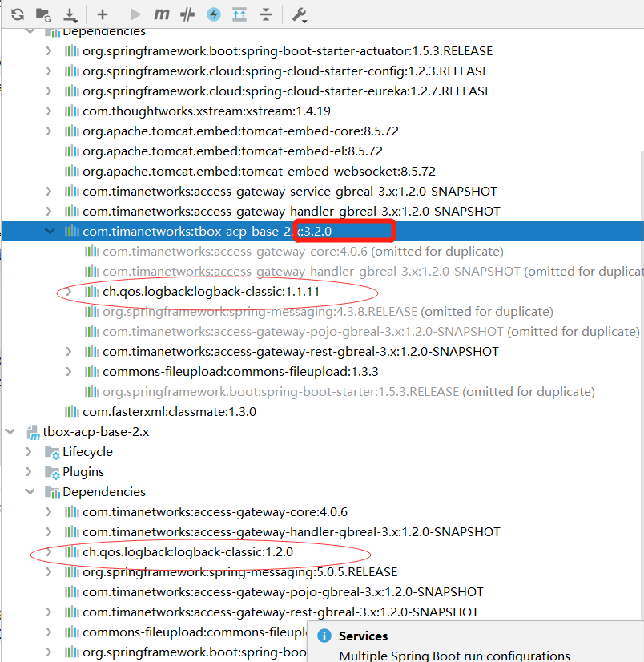
Task: Click library icon beside classmate:1.3.0
Action: point(72,412)
